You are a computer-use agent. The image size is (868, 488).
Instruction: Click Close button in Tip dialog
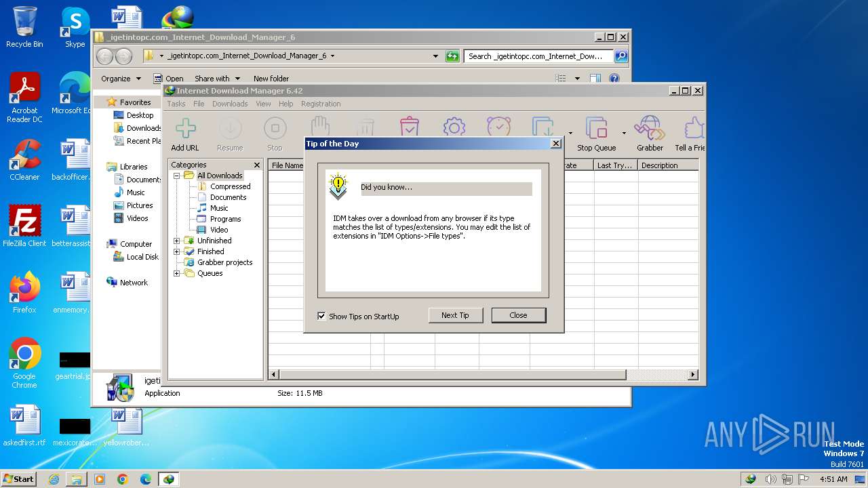coord(518,315)
